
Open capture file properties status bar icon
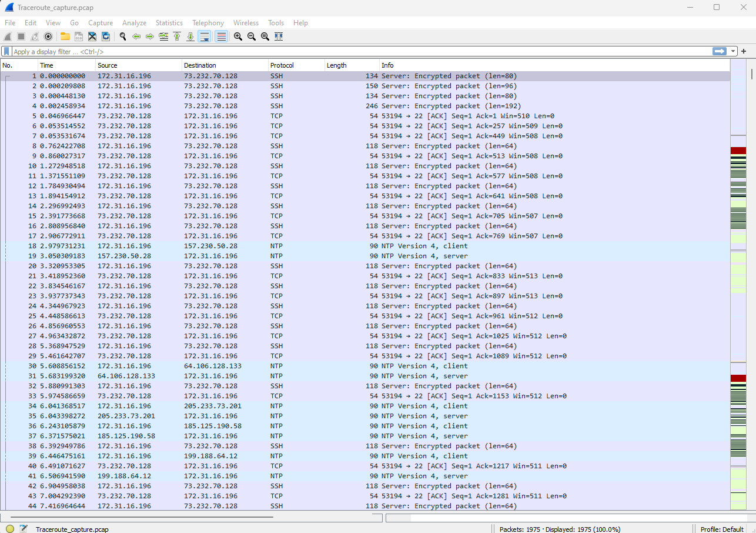(24, 529)
